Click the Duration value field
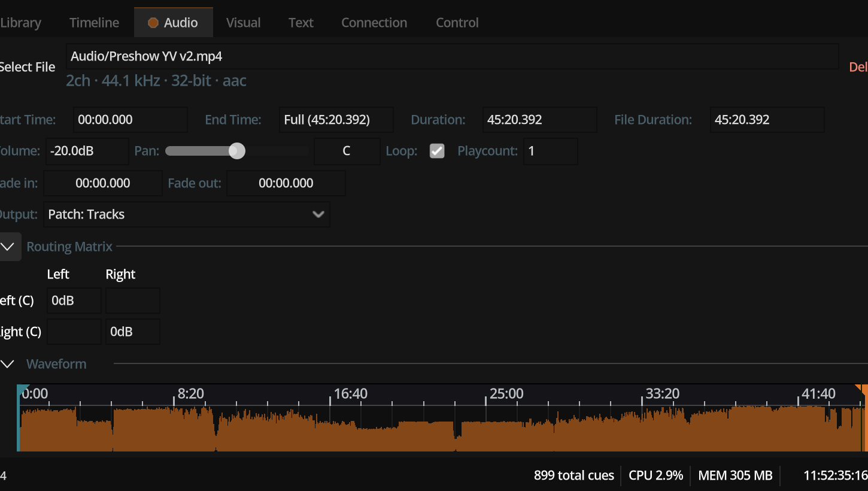868x491 pixels. tap(540, 120)
